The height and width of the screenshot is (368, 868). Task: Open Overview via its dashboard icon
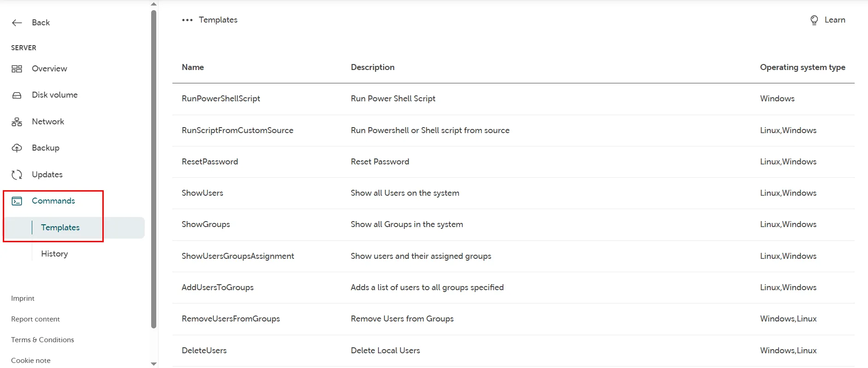[x=17, y=69]
